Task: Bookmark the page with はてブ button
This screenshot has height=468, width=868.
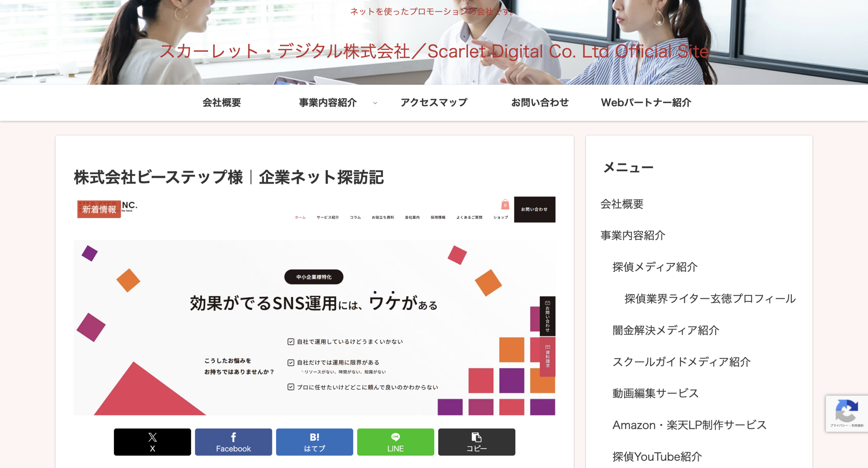Action: point(314,442)
